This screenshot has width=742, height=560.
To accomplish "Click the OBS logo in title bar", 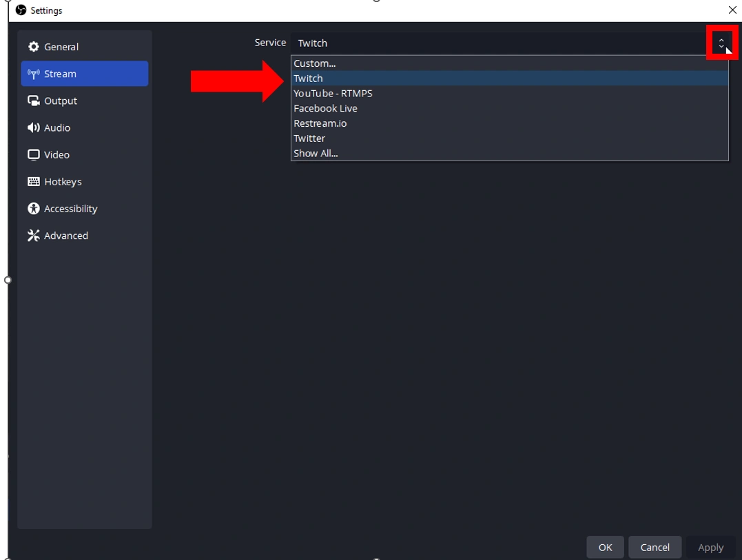I will (x=21, y=10).
